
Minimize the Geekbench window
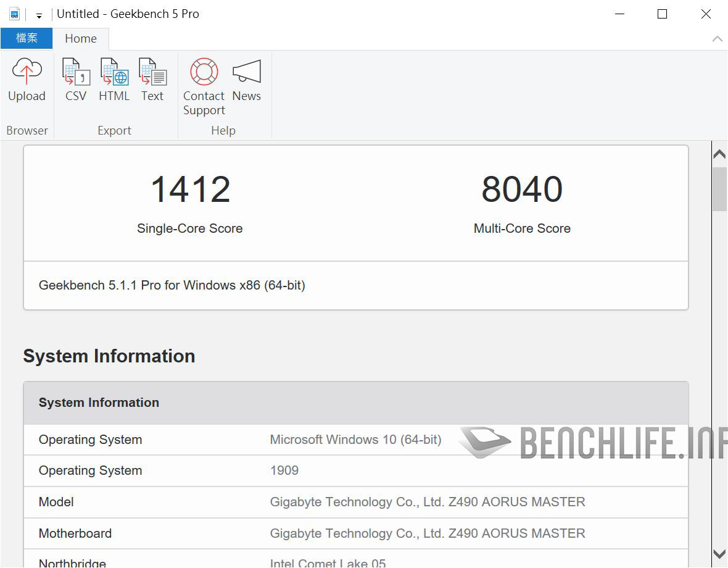pos(619,14)
